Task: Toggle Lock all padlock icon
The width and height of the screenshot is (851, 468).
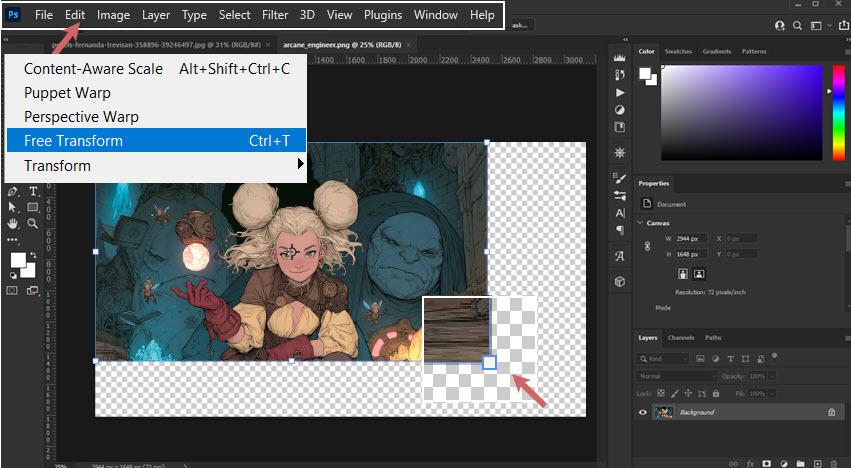Action: pos(716,393)
